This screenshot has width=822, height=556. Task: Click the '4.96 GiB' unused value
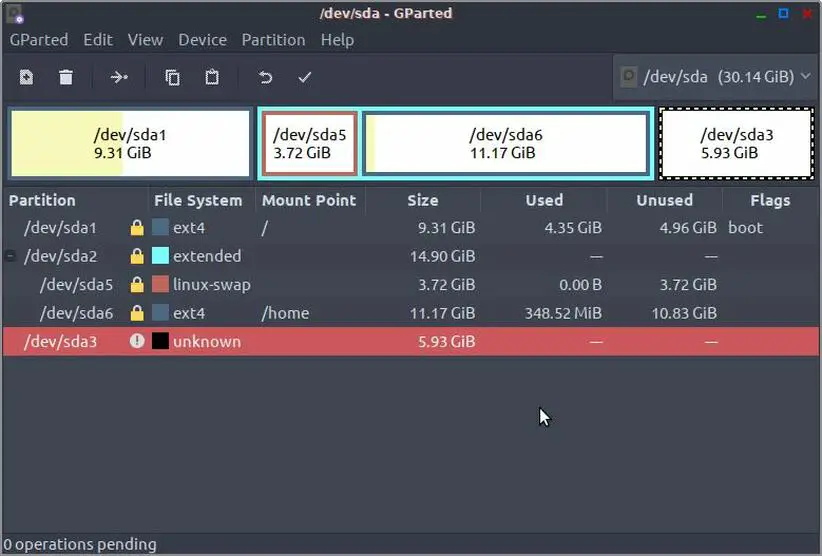coord(688,227)
